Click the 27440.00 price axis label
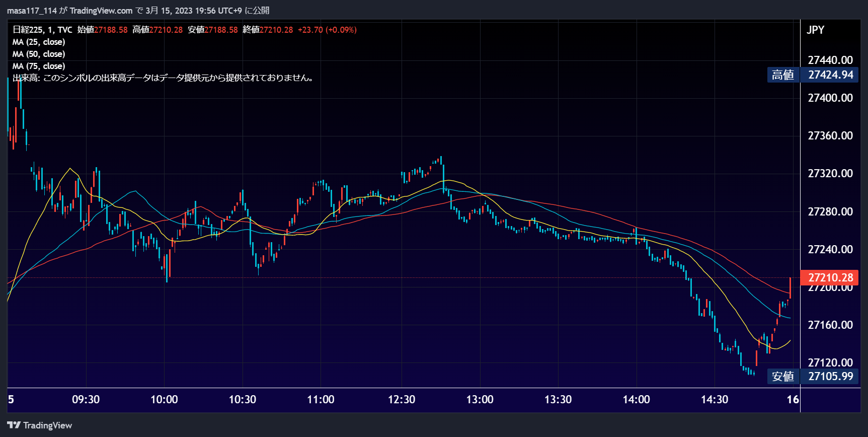Image resolution: width=868 pixels, height=437 pixels. tap(830, 60)
